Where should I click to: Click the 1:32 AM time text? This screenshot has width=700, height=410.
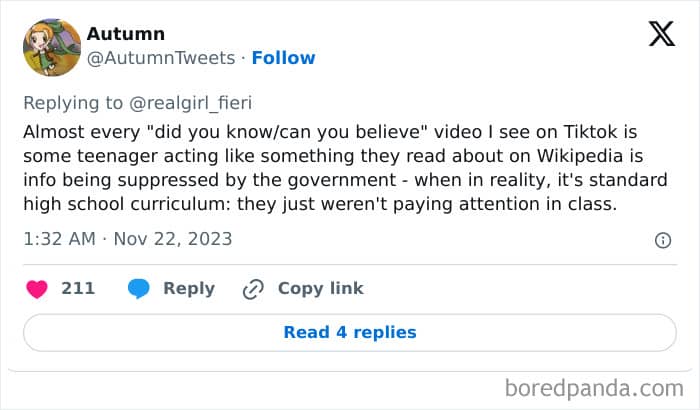point(58,239)
